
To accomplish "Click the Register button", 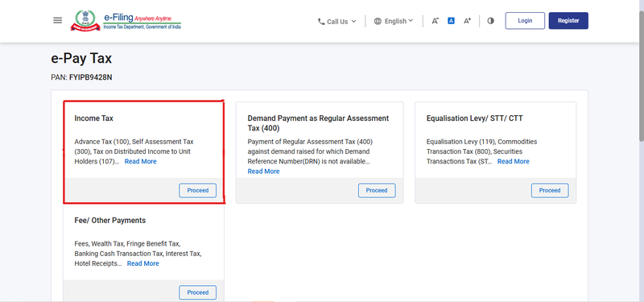I will point(568,21).
